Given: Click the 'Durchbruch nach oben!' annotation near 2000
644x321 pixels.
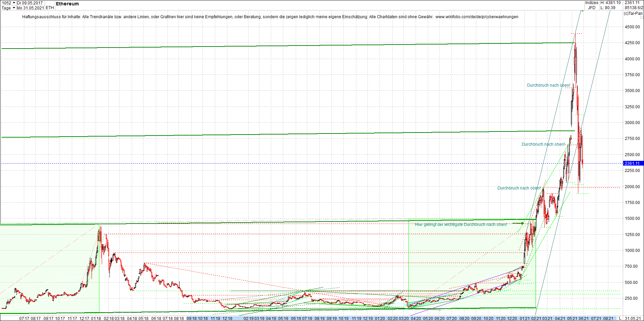Looking at the screenshot, I should (519, 188).
